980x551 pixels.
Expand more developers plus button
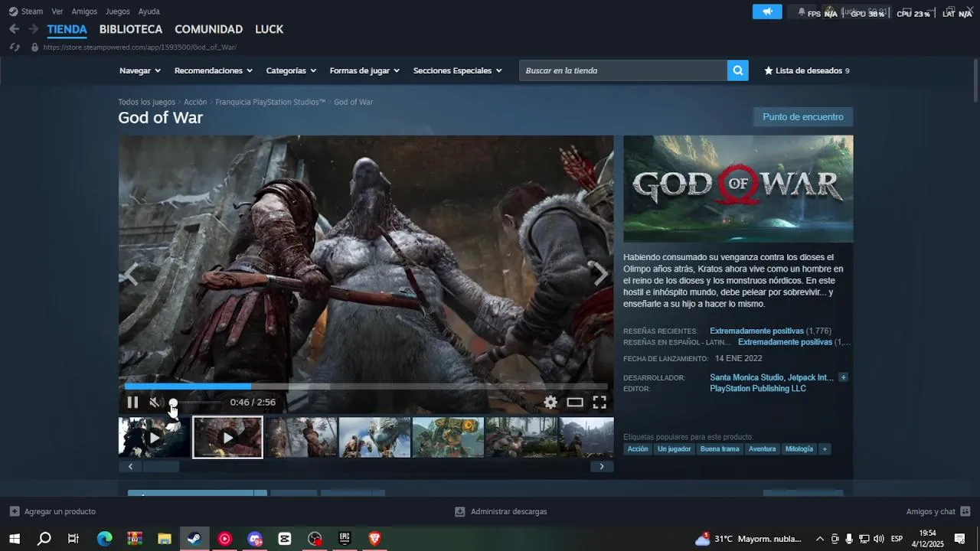843,377
